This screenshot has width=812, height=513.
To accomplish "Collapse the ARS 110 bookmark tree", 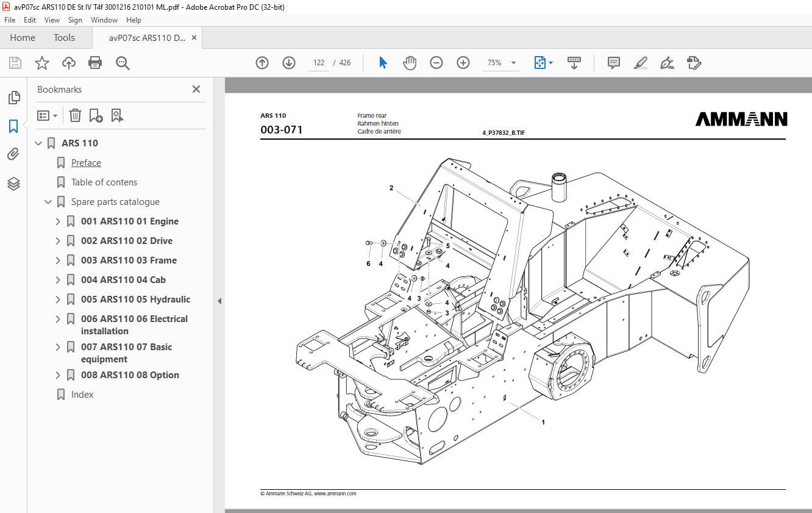I will (39, 143).
